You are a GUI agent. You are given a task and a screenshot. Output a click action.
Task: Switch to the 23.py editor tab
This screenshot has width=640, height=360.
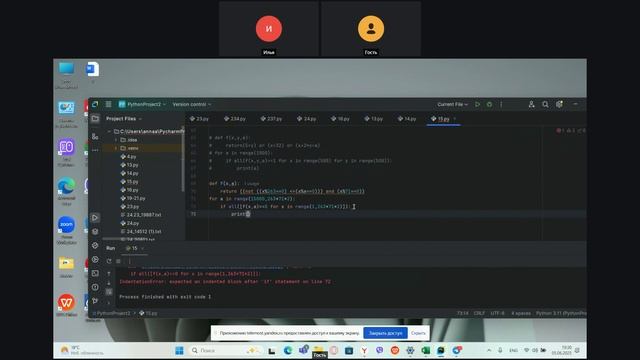199,119
